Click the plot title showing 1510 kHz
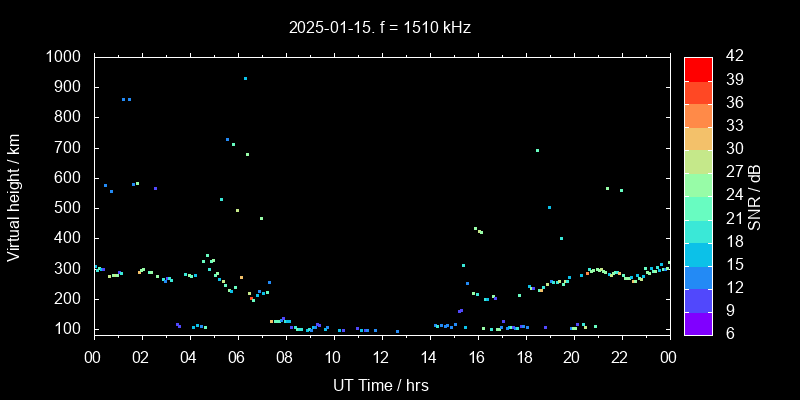The image size is (800, 400). (378, 28)
